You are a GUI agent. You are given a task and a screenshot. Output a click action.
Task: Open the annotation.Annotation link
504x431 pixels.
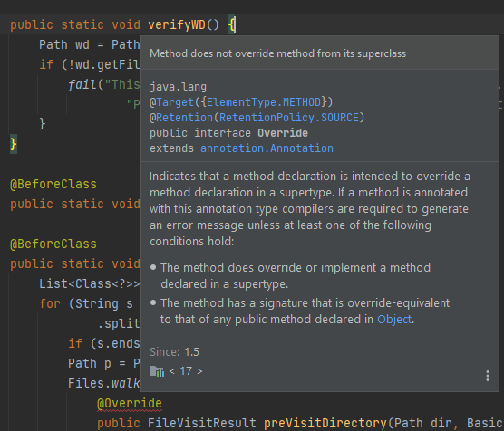click(x=267, y=148)
